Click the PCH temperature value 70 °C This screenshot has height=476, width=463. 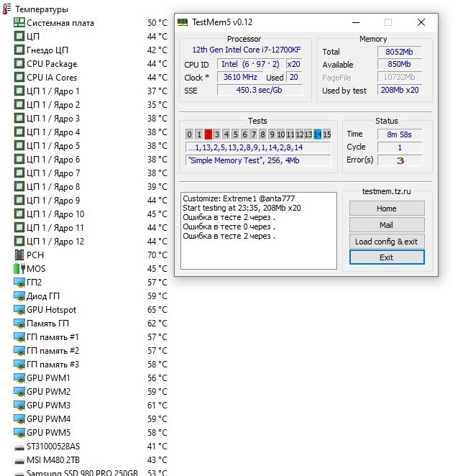click(157, 255)
